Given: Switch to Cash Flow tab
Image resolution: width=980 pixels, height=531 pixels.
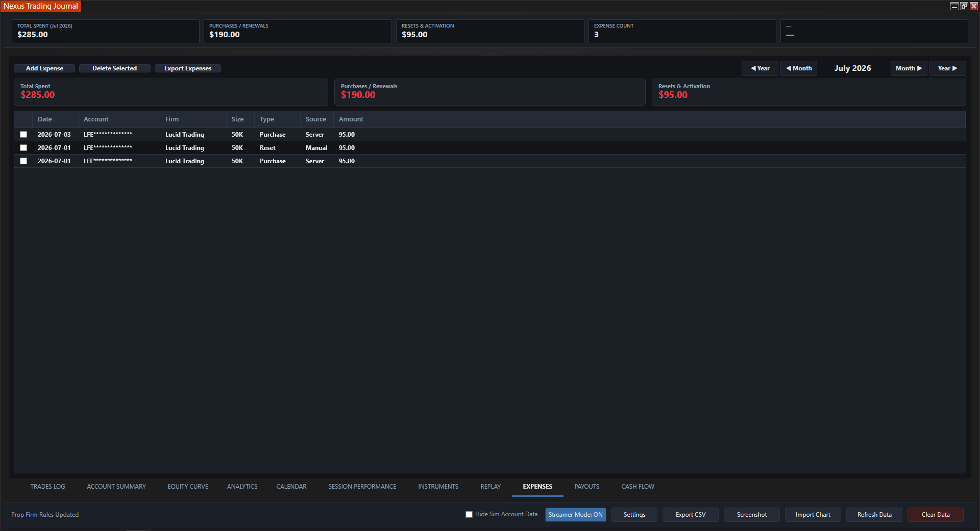Looking at the screenshot, I should (x=638, y=487).
